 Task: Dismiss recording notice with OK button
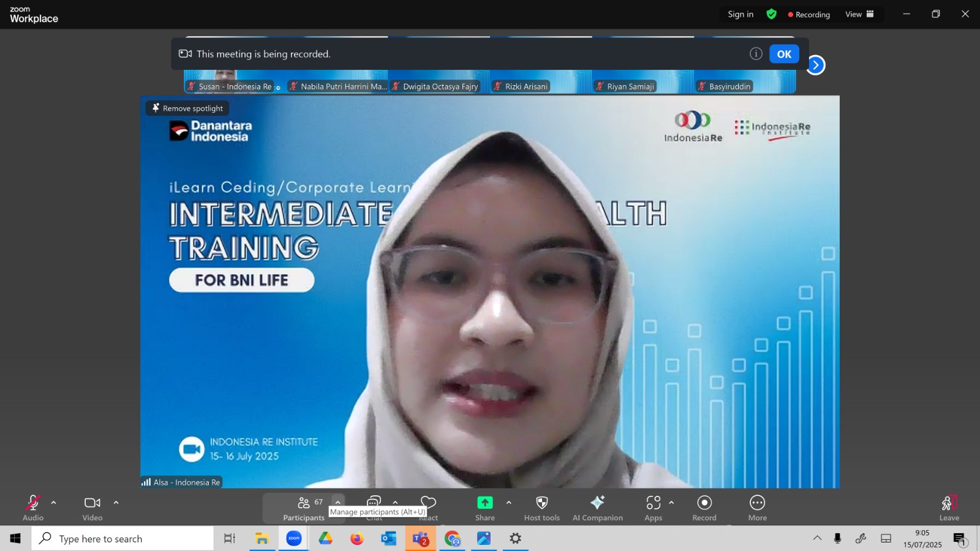[784, 54]
